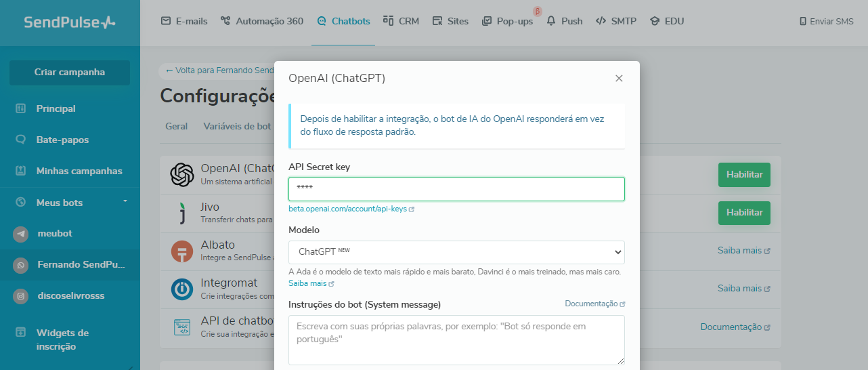Viewport: 868px width, 370px height.
Task: Open Bate-papos chat icon in sidebar
Action: pos(21,140)
